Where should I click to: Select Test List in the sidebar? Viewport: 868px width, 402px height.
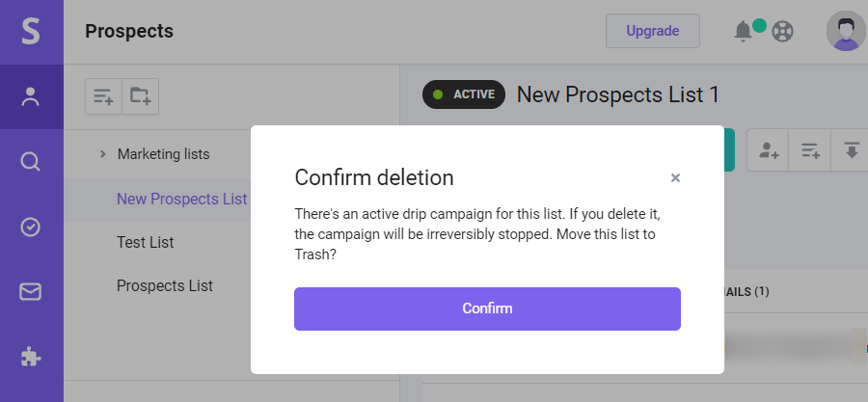point(145,242)
